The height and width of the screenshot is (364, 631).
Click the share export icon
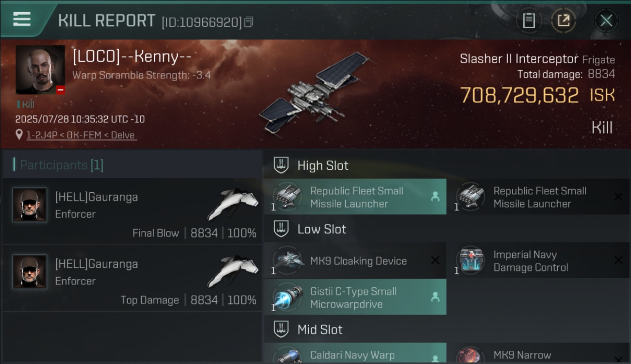tap(563, 20)
